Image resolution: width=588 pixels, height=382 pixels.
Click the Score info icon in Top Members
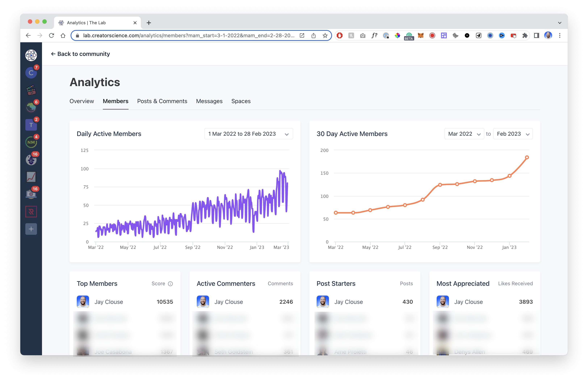coord(170,284)
